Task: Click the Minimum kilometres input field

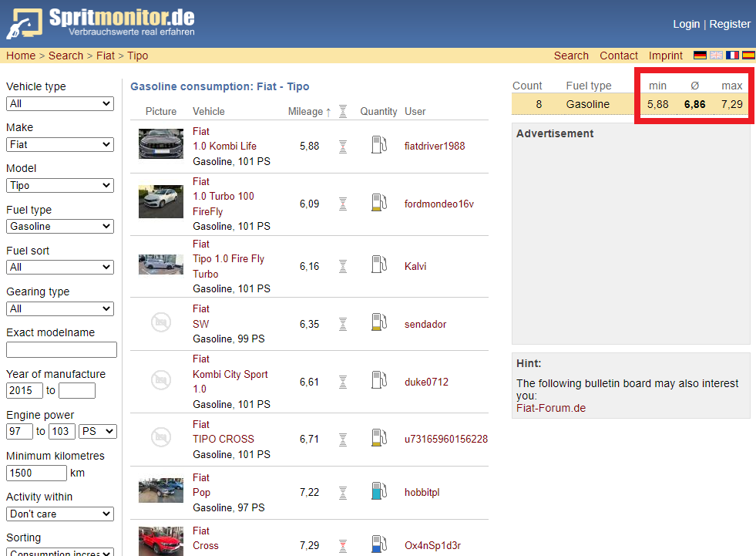Action: tap(37, 473)
